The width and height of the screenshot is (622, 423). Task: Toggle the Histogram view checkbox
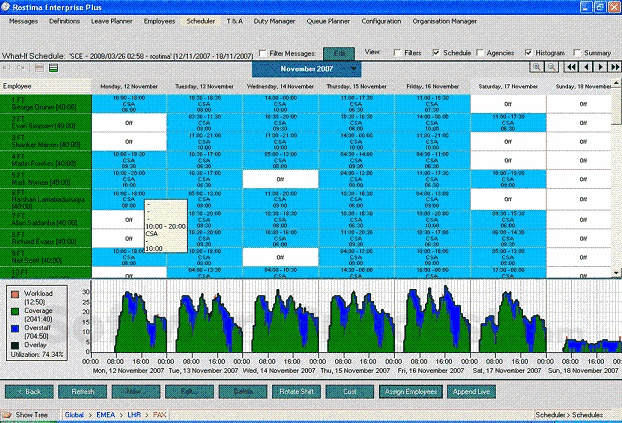pyautogui.click(x=528, y=52)
